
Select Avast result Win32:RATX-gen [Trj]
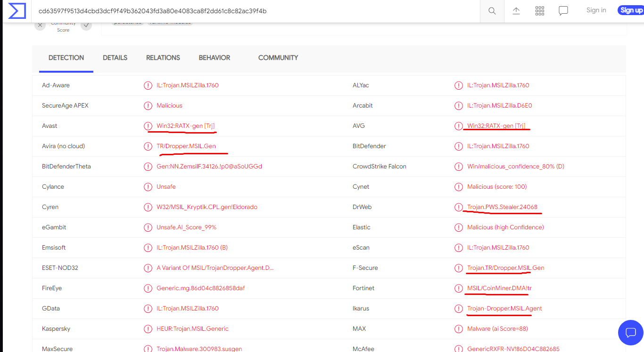coord(186,126)
